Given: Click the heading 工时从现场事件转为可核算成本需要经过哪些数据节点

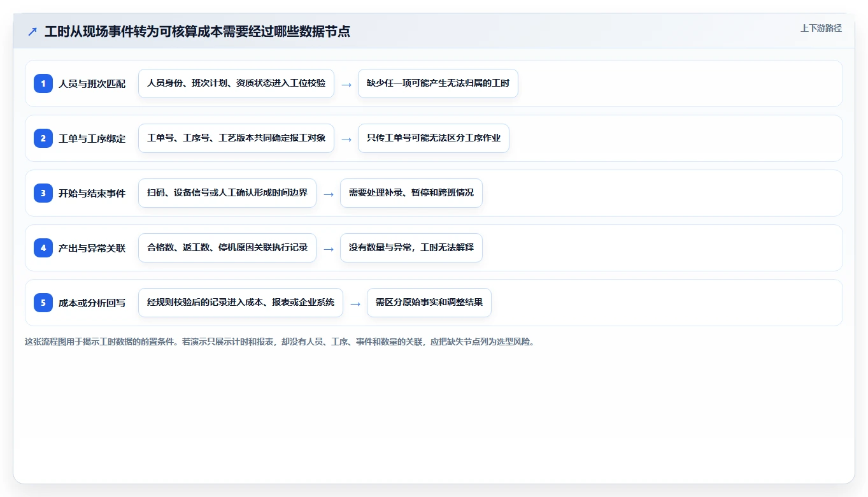Looking at the screenshot, I should [197, 32].
